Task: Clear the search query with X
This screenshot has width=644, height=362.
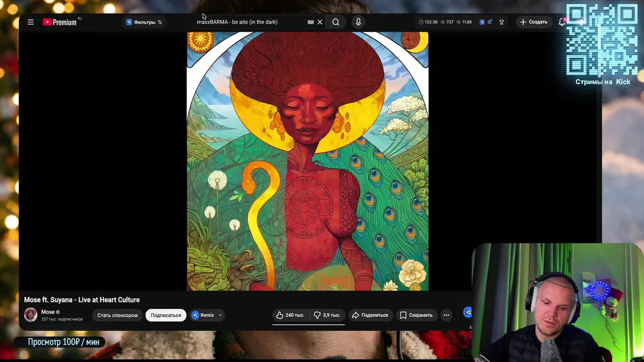Action: pos(319,22)
